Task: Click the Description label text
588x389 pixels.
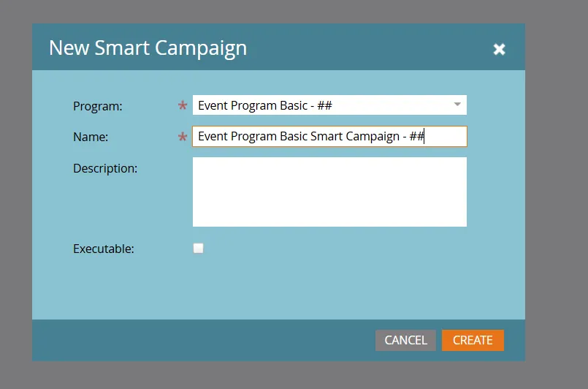Action: (x=105, y=169)
